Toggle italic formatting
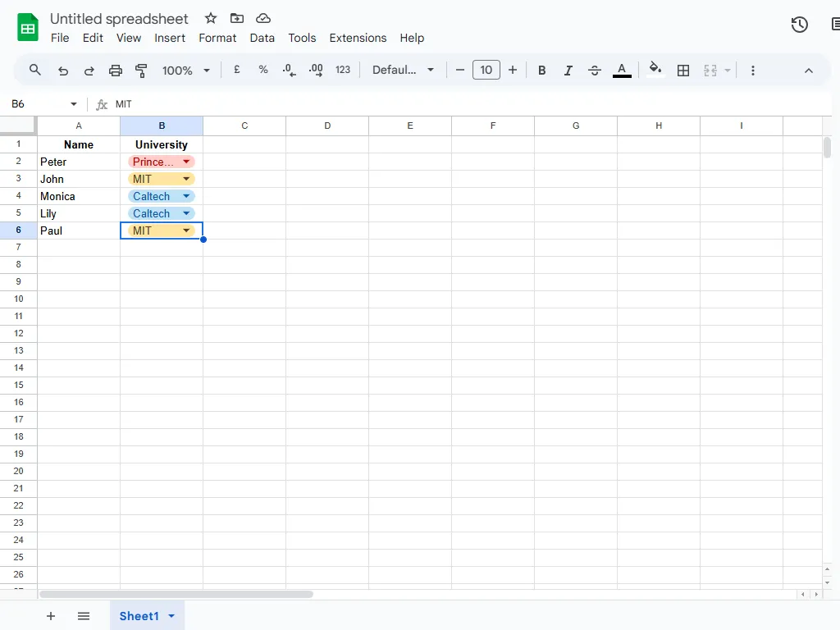 [x=568, y=71]
